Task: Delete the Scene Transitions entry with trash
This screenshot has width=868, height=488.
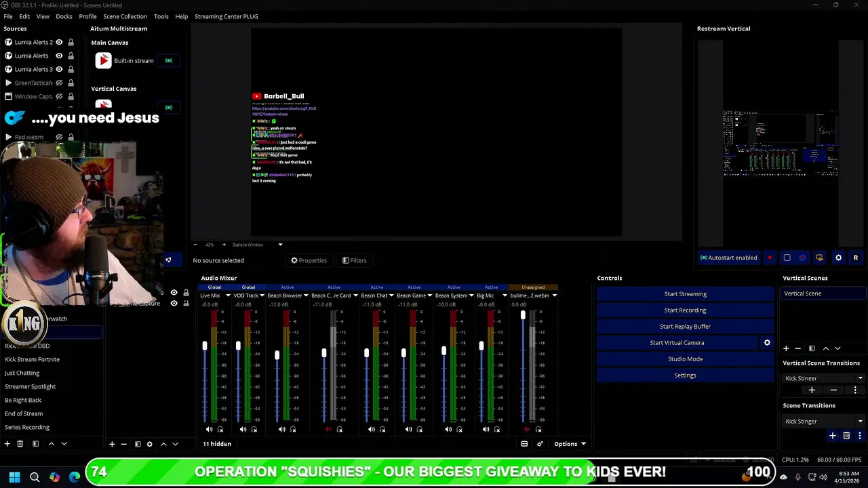Action: 846,436
